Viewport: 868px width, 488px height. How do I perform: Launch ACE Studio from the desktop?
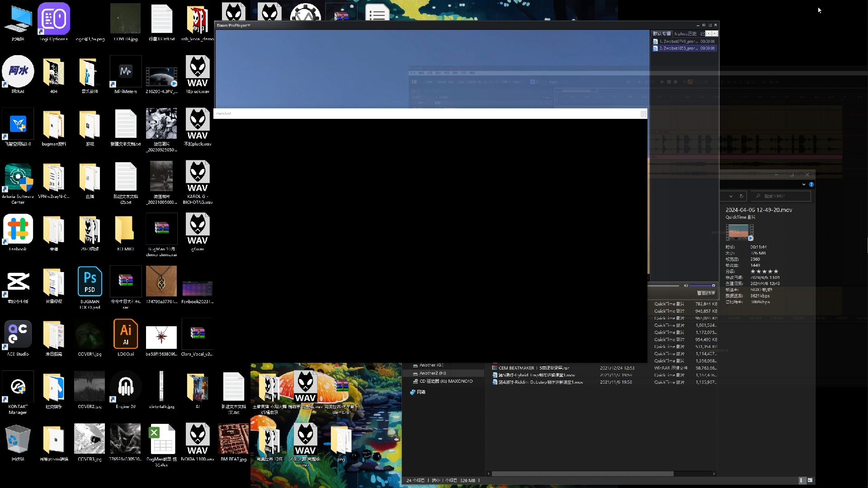[x=18, y=338]
